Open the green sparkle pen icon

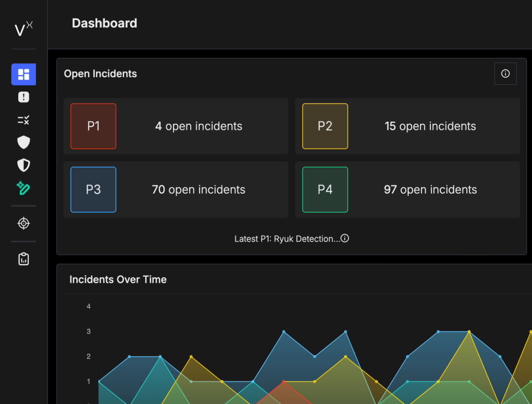(24, 188)
